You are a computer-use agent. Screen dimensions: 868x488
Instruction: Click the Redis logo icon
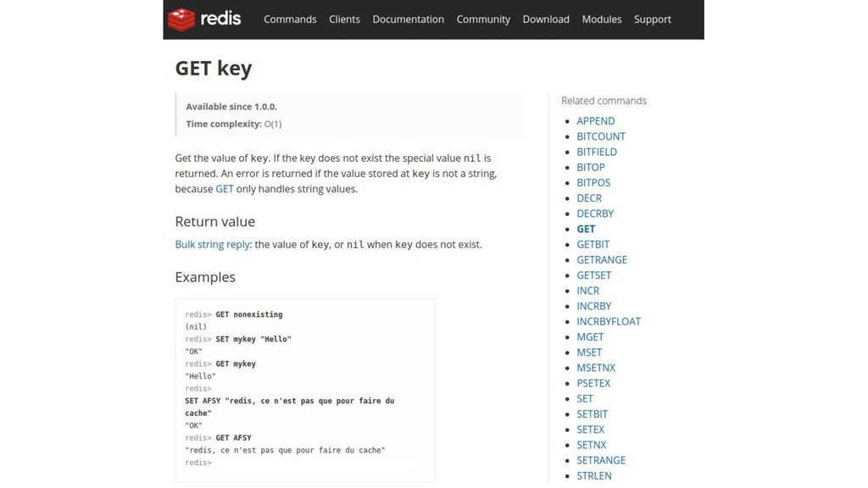[181, 19]
